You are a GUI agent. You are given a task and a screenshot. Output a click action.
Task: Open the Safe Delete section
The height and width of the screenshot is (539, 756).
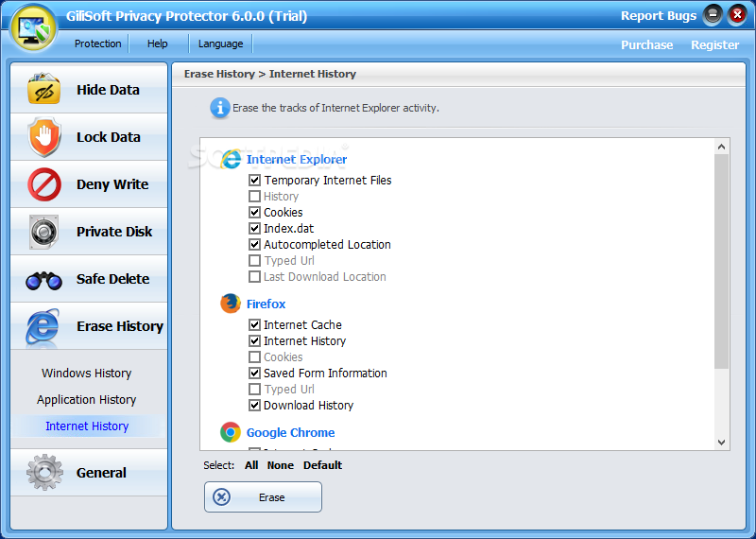pos(89,279)
